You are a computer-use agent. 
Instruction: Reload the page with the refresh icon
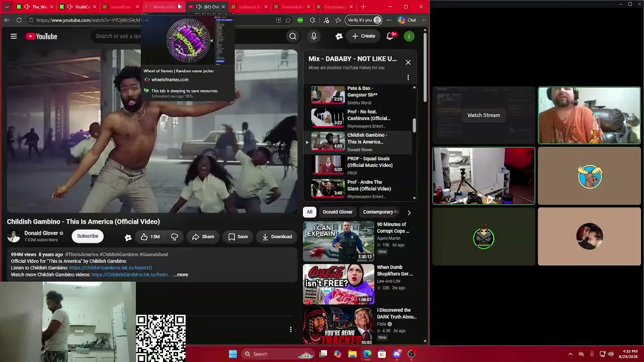tap(19, 20)
